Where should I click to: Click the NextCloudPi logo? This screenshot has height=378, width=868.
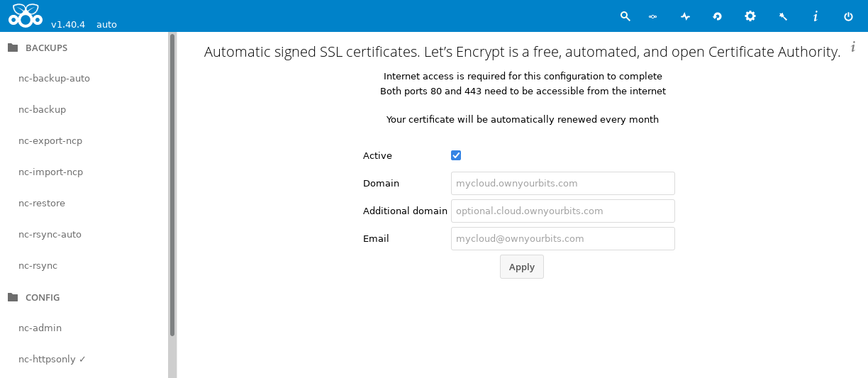tap(26, 15)
